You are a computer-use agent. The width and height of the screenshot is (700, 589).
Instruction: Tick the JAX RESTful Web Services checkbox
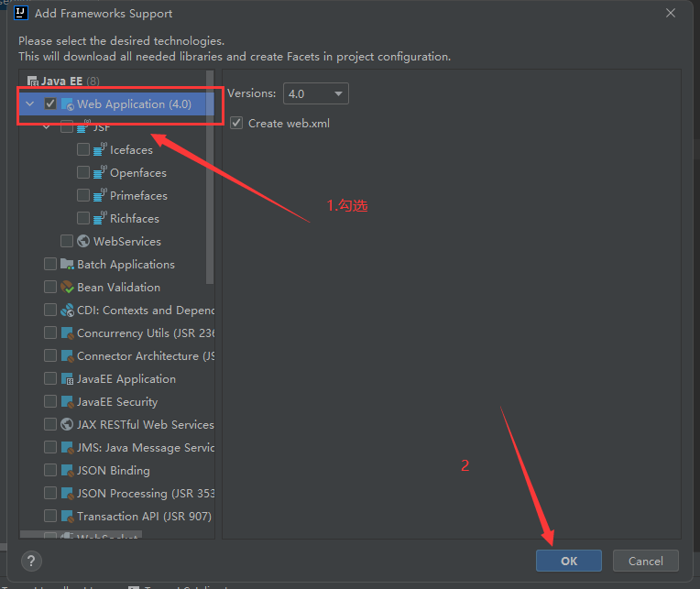pyautogui.click(x=50, y=424)
